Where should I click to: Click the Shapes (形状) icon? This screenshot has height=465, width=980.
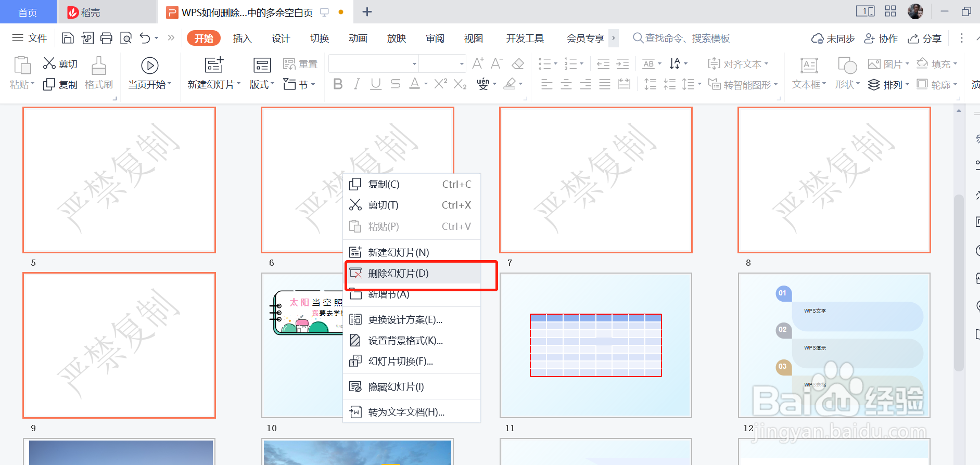(847, 66)
